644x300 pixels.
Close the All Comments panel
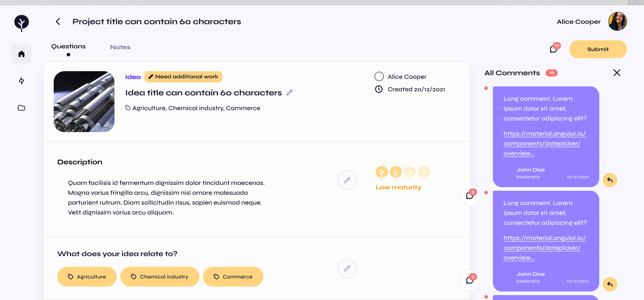[x=617, y=73]
